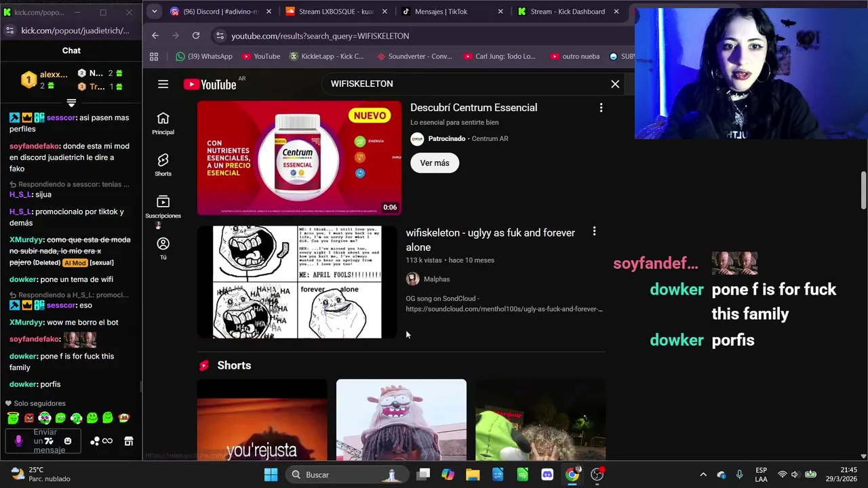Open three-dot menu for Centrum Essencial ad
868x488 pixels.
[601, 108]
